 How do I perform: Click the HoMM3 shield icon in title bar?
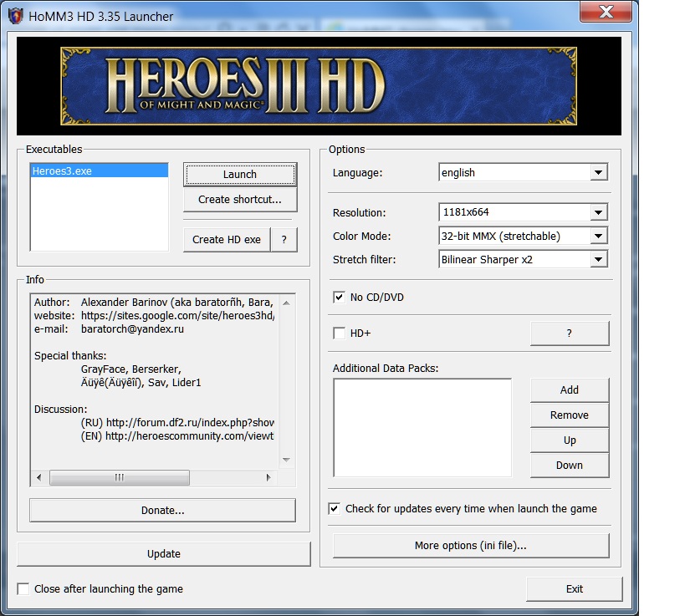[16, 17]
